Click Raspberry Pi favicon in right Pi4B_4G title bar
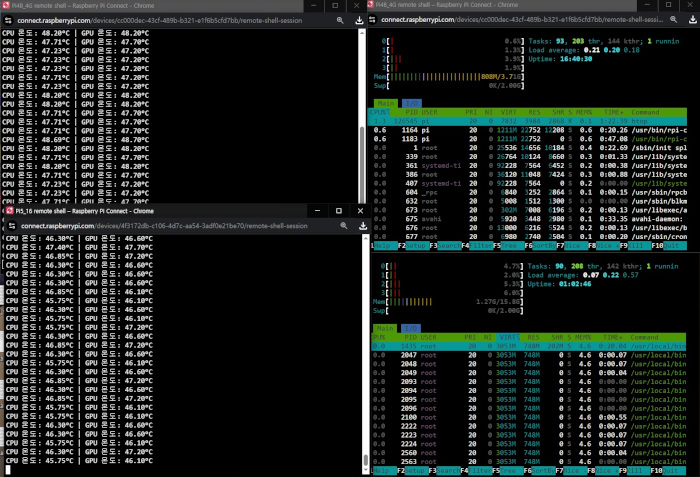This screenshot has height=477, width=700. (371, 4)
